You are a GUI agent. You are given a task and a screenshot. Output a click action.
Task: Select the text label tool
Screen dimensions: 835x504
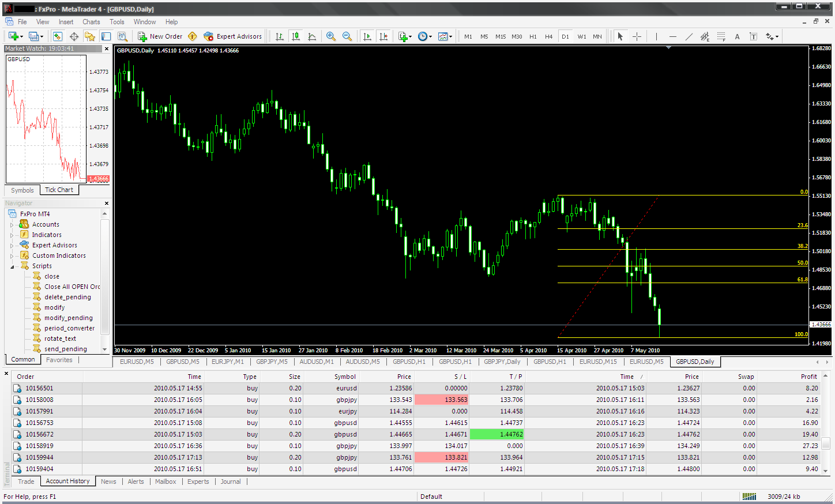click(753, 36)
